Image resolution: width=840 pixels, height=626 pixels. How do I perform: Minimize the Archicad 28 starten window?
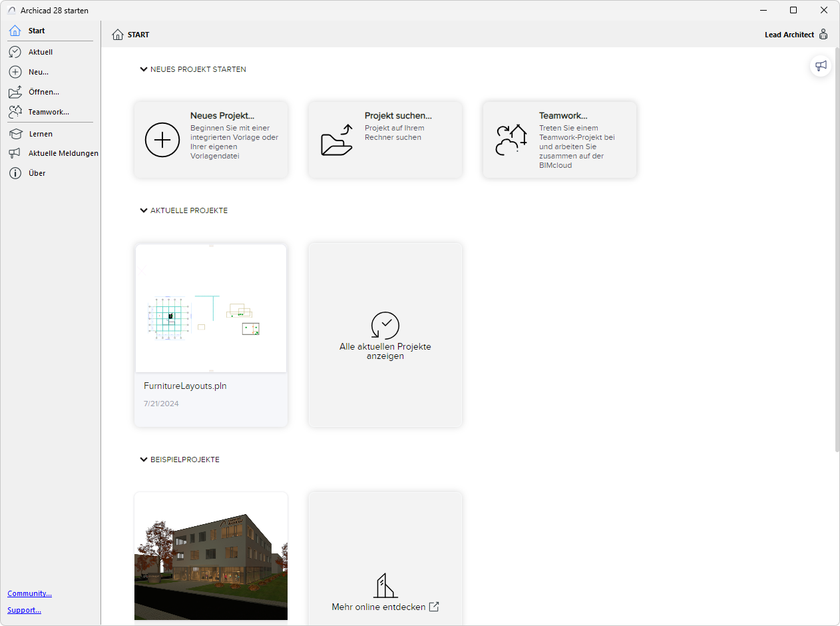[x=763, y=11]
